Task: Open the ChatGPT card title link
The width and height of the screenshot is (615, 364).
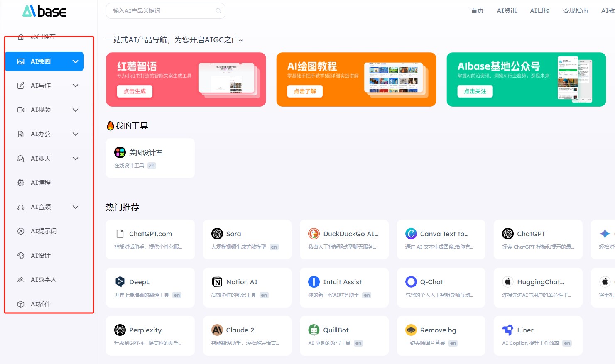Action: point(531,234)
